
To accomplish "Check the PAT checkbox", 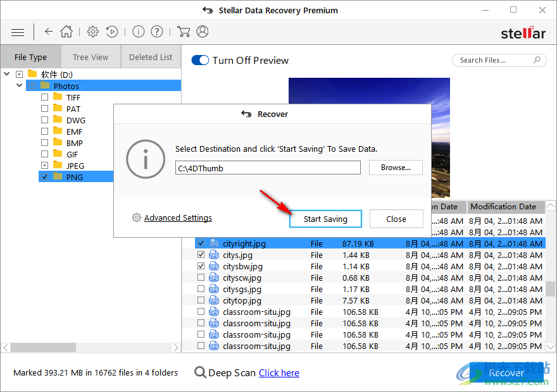I will (44, 108).
